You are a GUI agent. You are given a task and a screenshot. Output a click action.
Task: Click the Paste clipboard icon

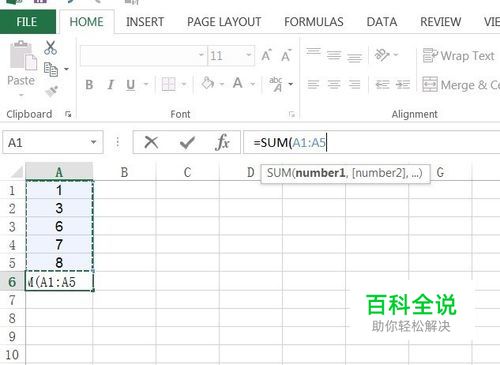[x=23, y=55]
